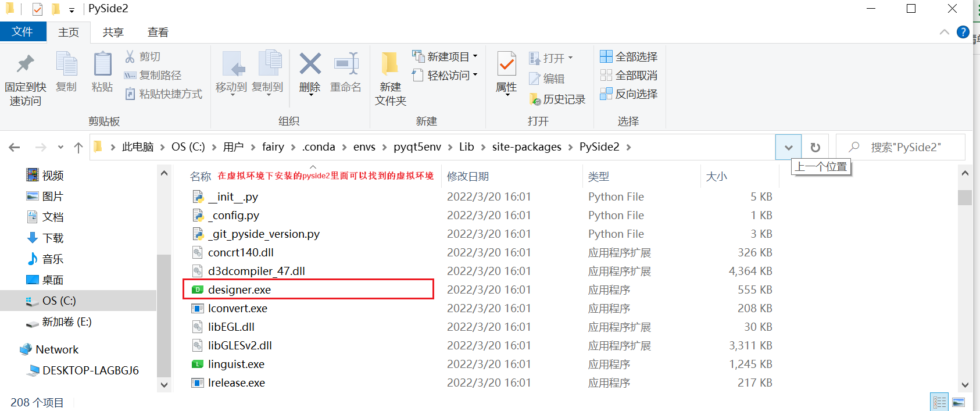Open the Open (打开) dropdown arrow
This screenshot has height=411, width=980.
pyautogui.click(x=570, y=58)
